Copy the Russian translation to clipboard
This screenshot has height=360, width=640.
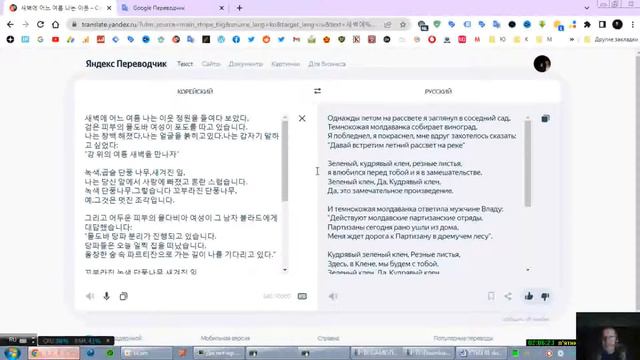click(545, 118)
